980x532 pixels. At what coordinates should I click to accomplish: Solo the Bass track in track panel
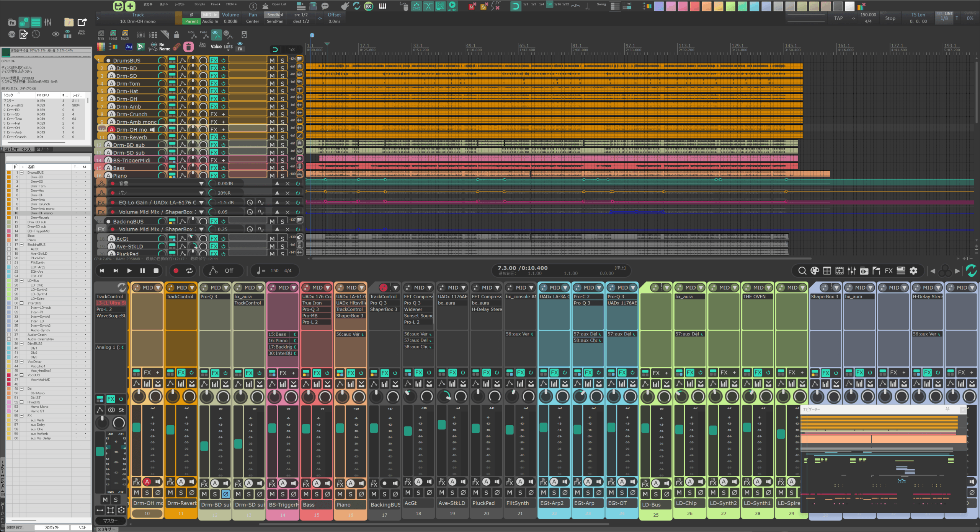pos(282,168)
